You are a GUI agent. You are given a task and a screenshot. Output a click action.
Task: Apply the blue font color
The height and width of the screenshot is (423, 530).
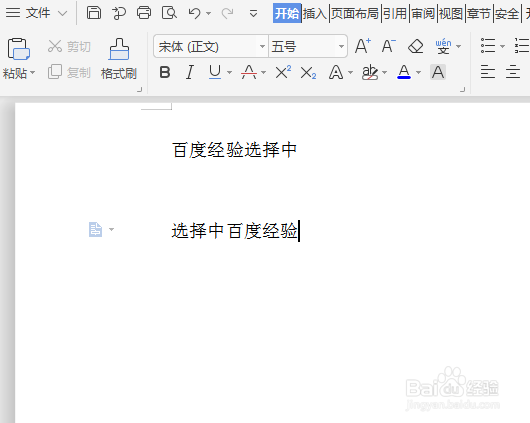click(404, 72)
